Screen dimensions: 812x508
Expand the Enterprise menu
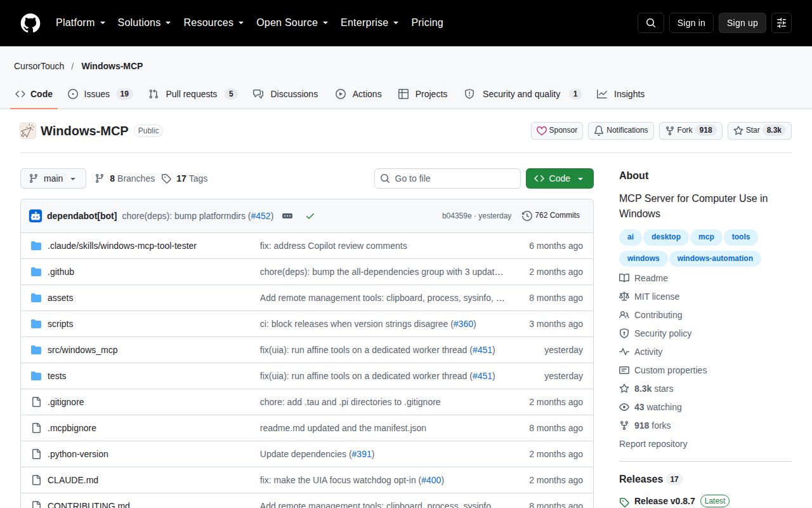tap(370, 23)
